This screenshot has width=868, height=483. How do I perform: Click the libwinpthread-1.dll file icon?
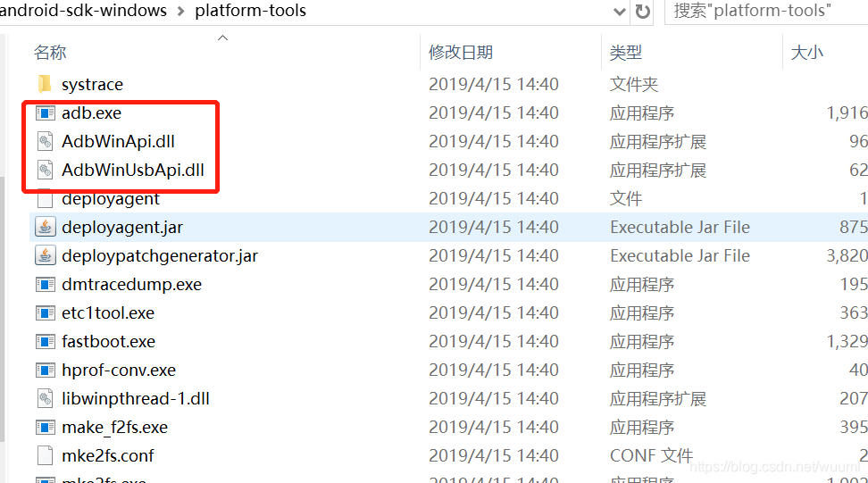pos(46,399)
